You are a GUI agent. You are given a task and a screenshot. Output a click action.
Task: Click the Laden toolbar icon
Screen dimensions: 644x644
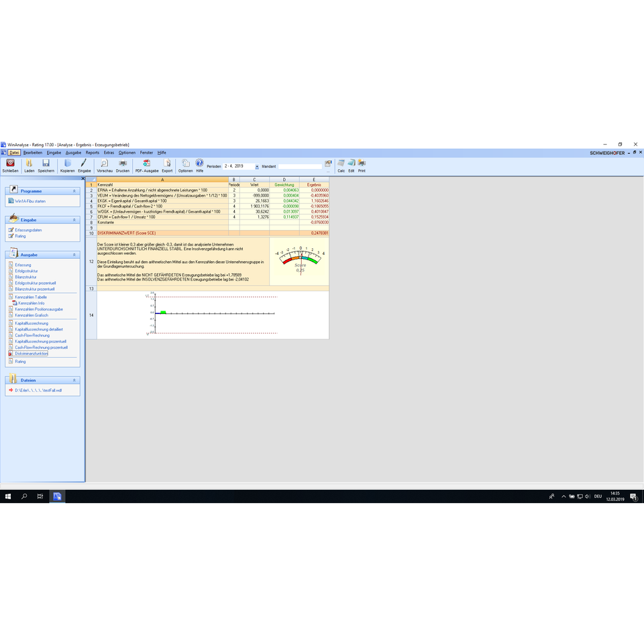click(30, 163)
